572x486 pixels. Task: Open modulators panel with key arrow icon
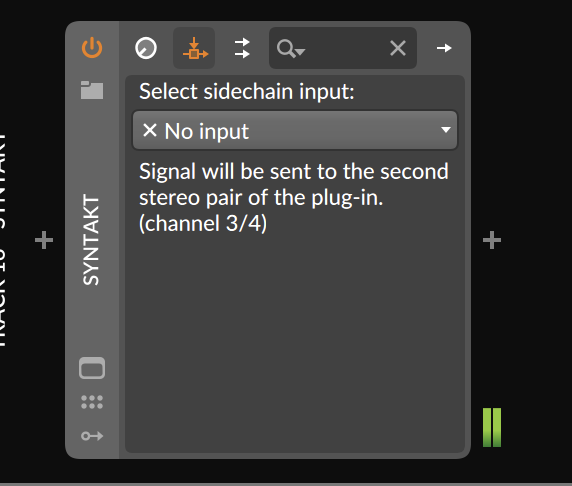tap(92, 436)
